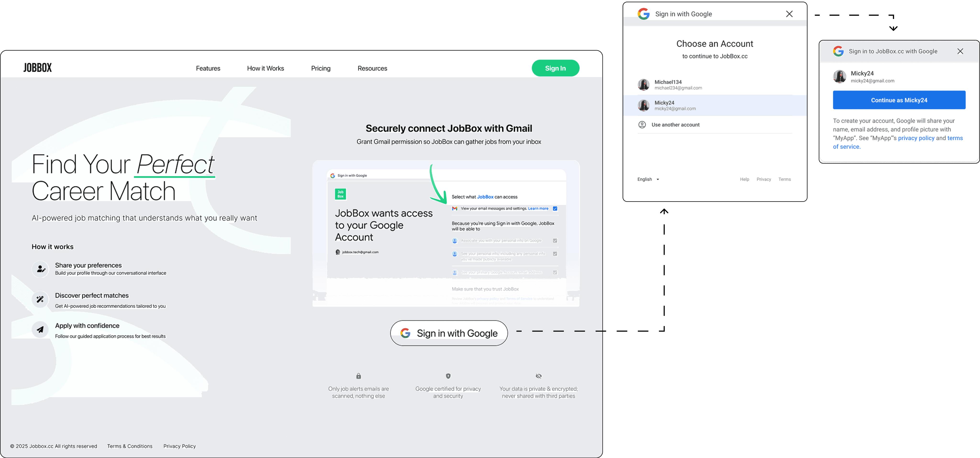Close the Sign in with Google dialog
The height and width of the screenshot is (458, 980).
pyautogui.click(x=789, y=14)
